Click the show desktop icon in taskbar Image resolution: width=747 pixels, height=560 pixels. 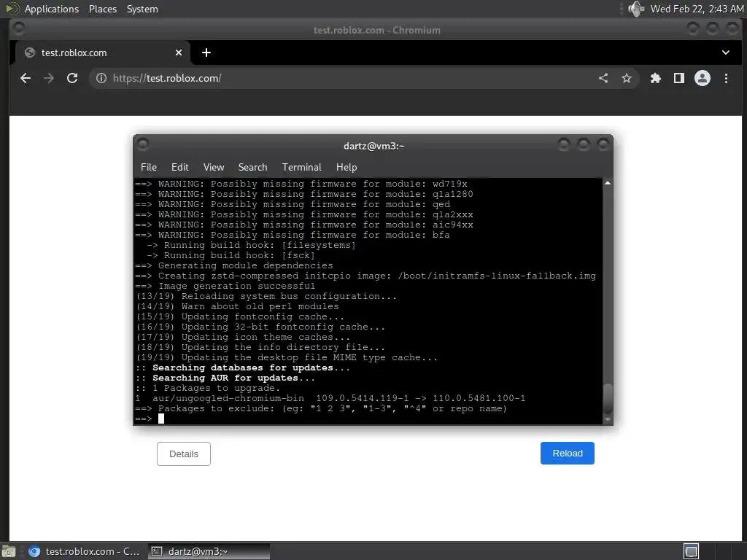click(x=9, y=551)
